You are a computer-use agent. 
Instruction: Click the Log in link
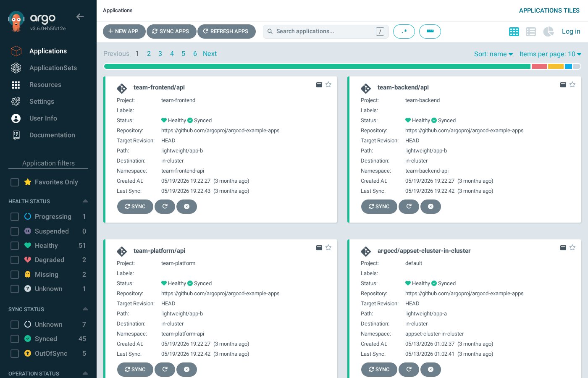point(571,31)
